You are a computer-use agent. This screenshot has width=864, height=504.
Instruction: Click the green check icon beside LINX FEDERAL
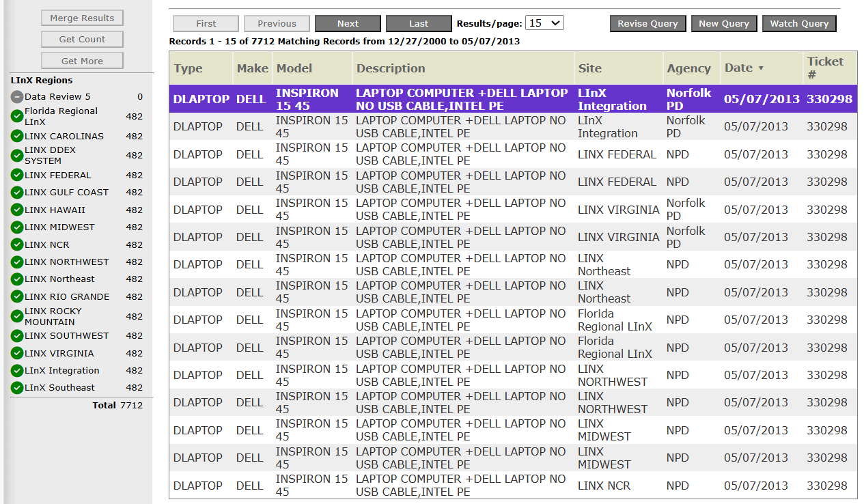click(x=17, y=176)
